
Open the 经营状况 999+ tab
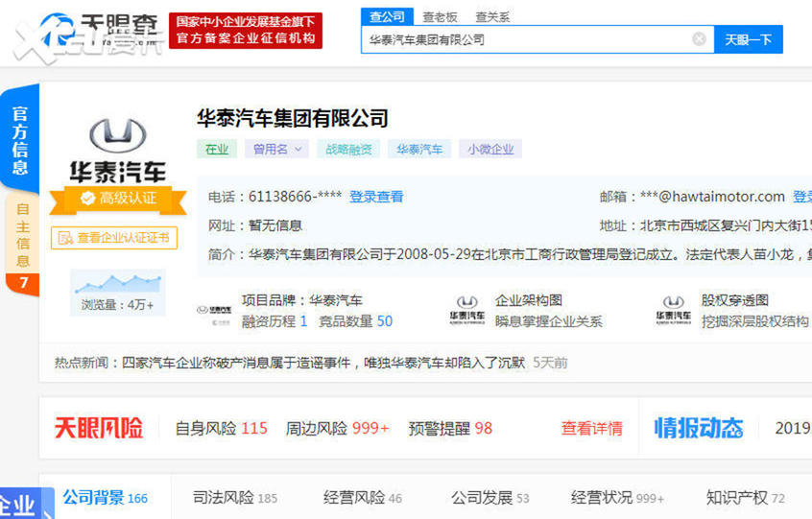[x=617, y=498]
